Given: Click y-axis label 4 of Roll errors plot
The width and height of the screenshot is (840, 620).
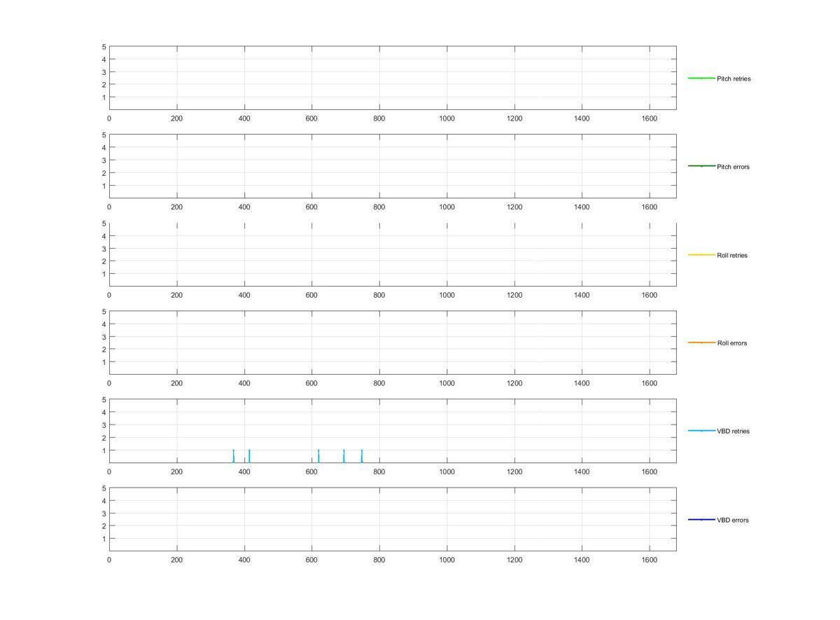Looking at the screenshot, I should [x=104, y=324].
